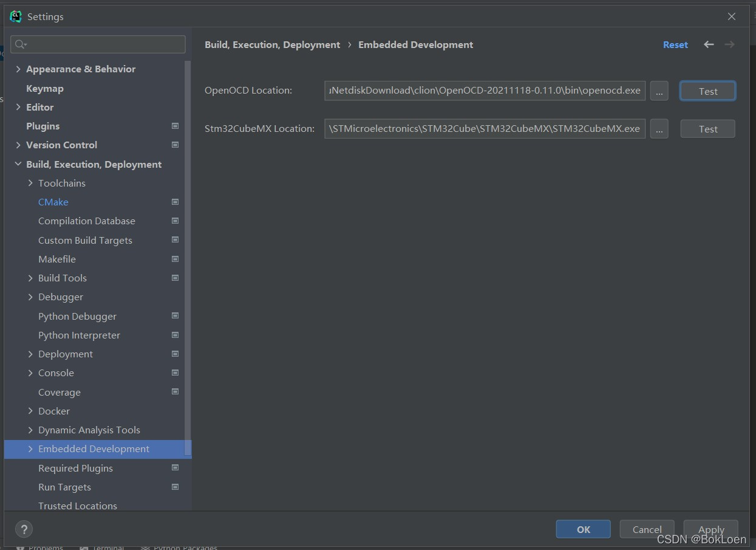756x550 pixels.
Task: Close the Settings dialog
Action: [x=732, y=16]
